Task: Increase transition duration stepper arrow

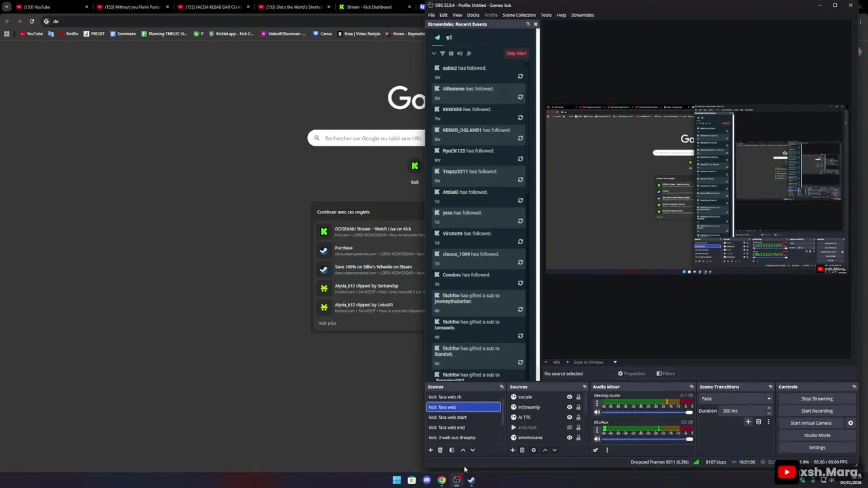Action: tap(768, 409)
